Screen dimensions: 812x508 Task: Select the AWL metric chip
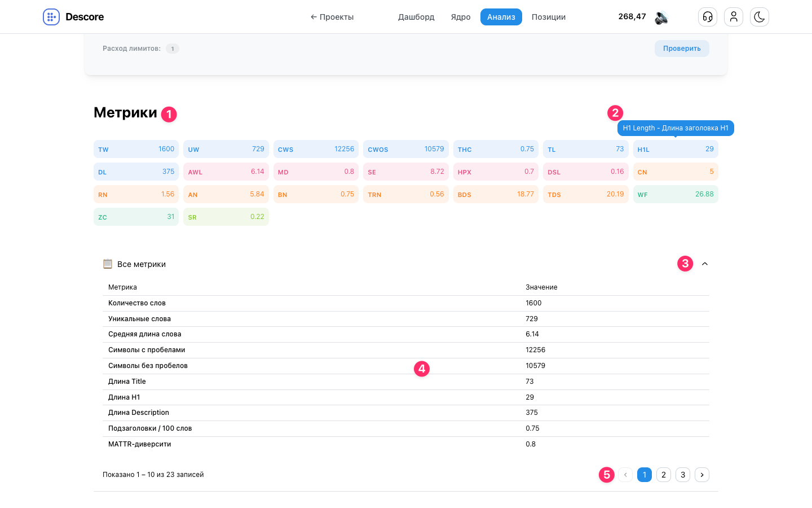point(226,172)
